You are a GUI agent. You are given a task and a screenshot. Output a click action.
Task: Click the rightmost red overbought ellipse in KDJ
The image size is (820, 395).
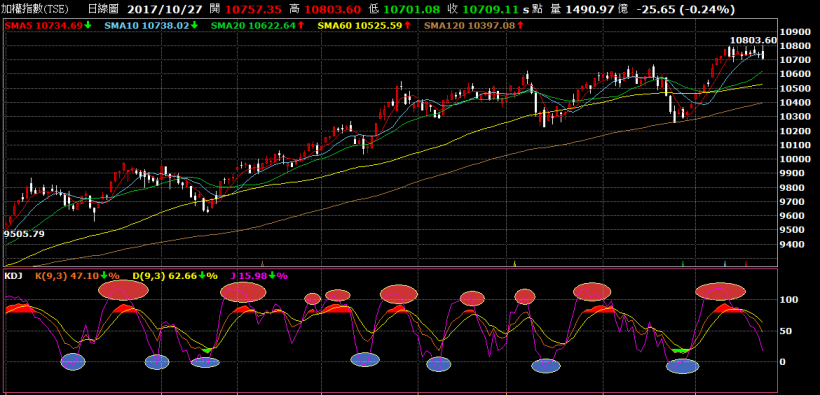(720, 291)
